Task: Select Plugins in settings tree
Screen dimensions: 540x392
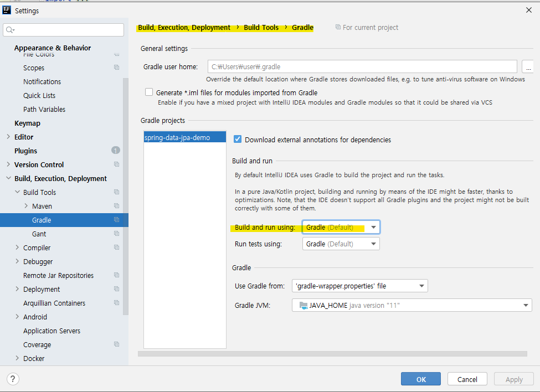Action: point(25,151)
